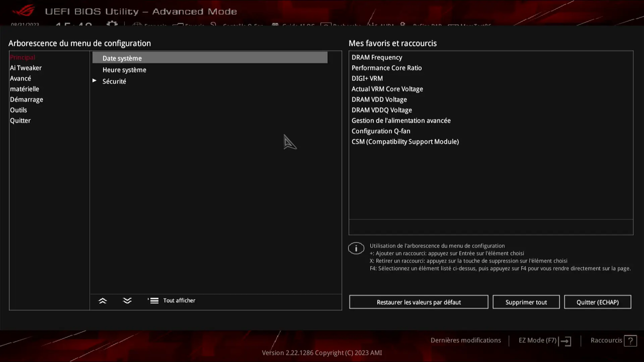
Task: Click the Tout afficher label
Action: (x=179, y=301)
